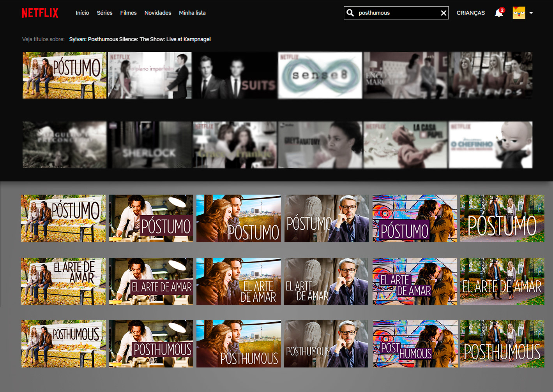Click the search magnifier icon

tap(350, 13)
